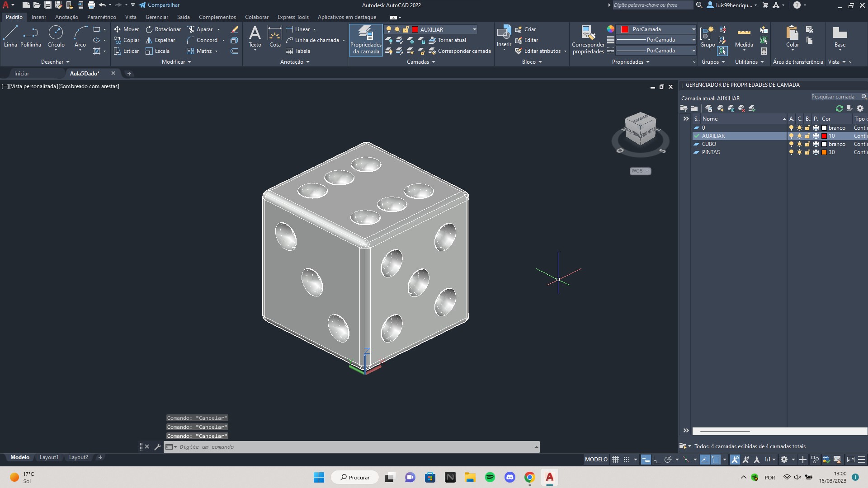Viewport: 868px width, 488px height.
Task: Expand the Modificar panel
Action: tap(176, 62)
